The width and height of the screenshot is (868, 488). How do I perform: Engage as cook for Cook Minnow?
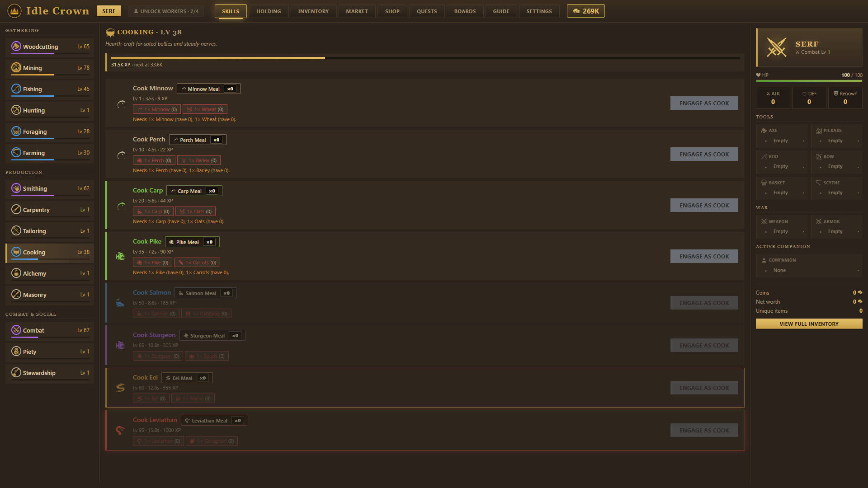[x=704, y=103]
